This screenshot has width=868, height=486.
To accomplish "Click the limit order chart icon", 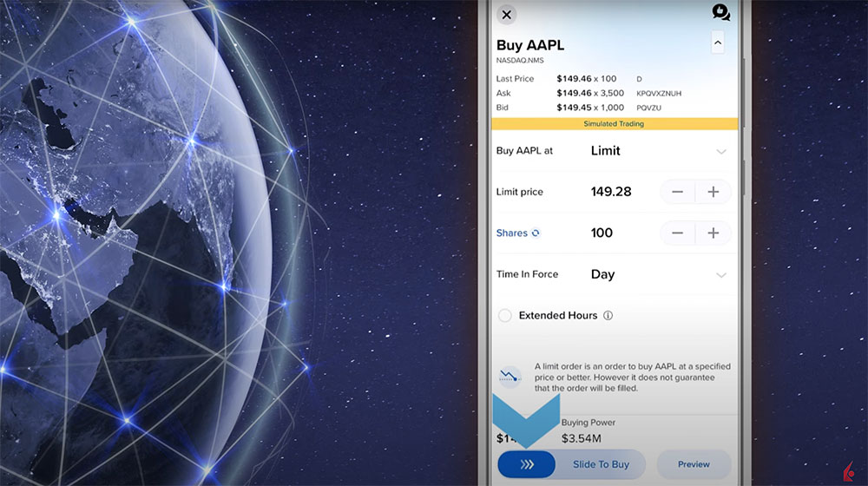I will pyautogui.click(x=510, y=378).
